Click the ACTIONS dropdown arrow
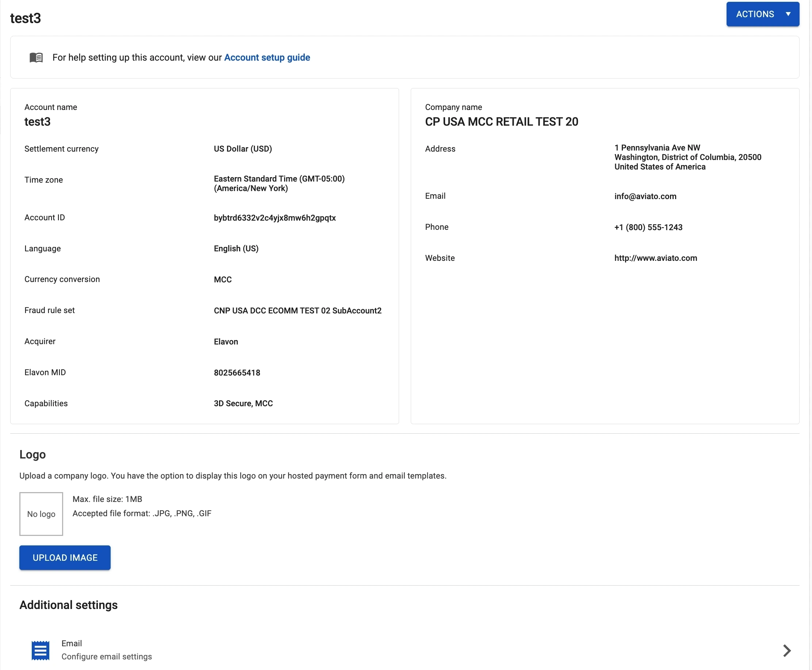 coord(788,14)
